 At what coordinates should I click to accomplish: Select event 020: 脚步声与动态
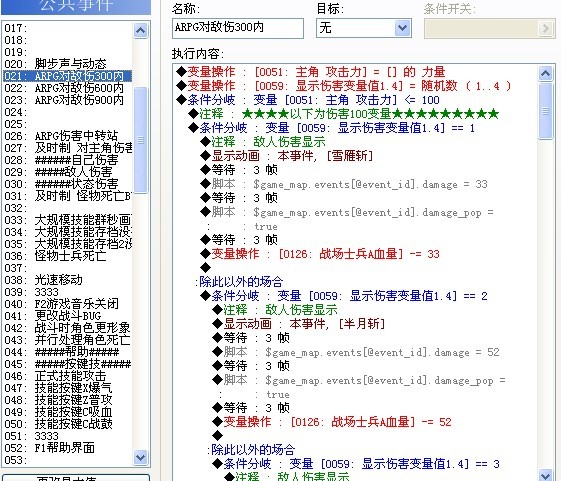(68, 64)
